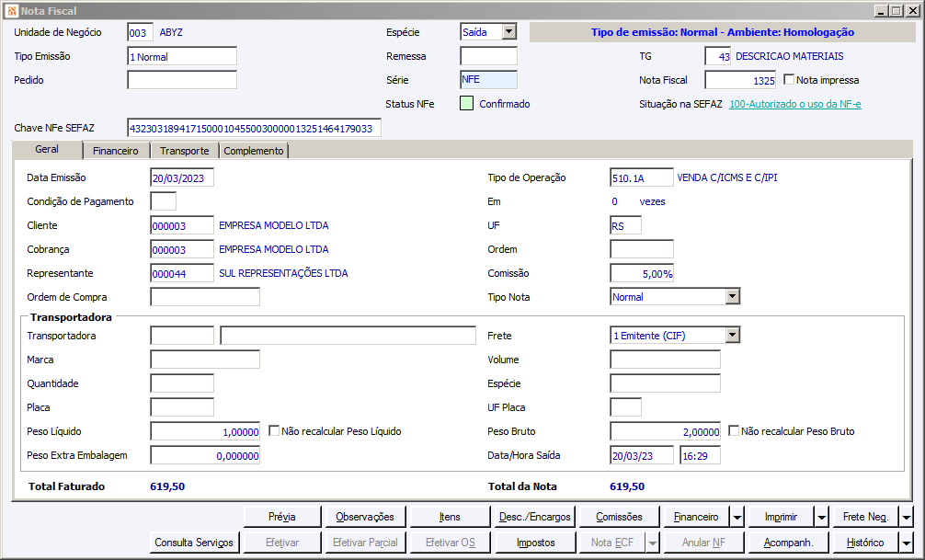Focus the Ordem de Compra input field
Screen dimensions: 925x560
204,297
